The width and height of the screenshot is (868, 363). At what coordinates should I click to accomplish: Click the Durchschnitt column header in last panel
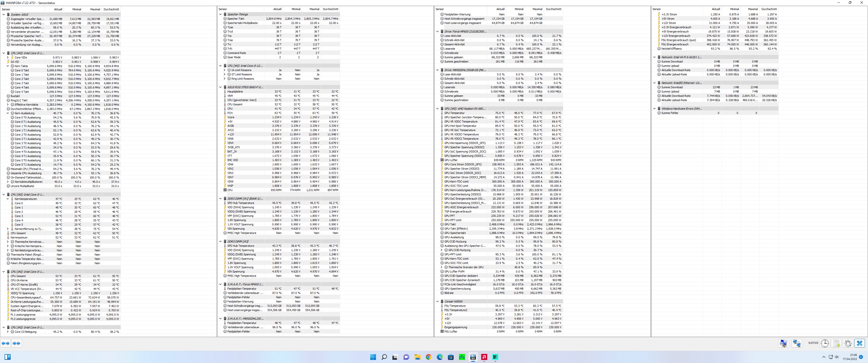[769, 9]
